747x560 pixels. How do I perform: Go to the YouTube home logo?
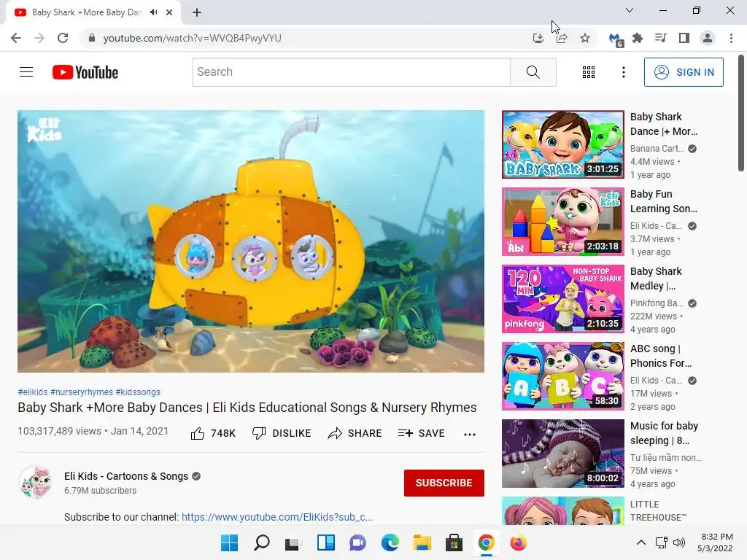click(85, 72)
